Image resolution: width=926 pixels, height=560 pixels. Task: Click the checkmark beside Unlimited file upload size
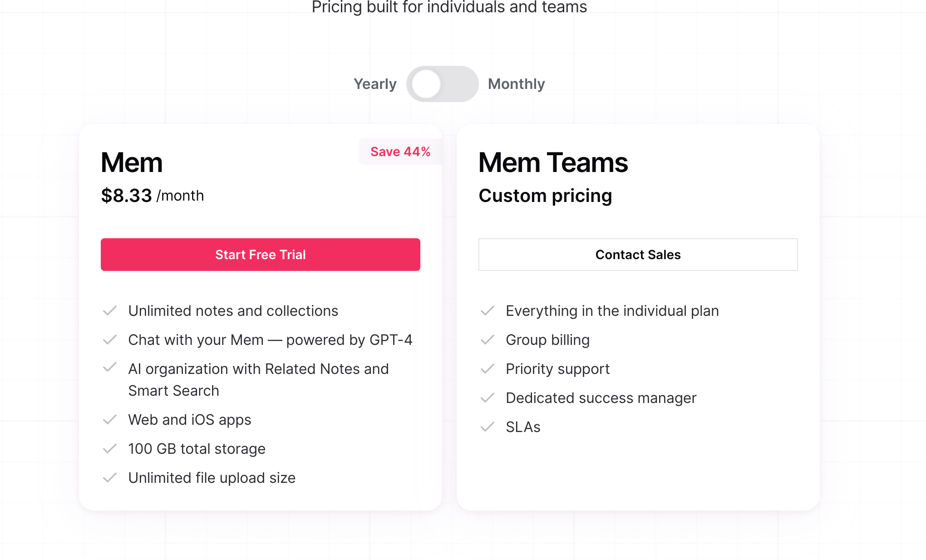pyautogui.click(x=110, y=477)
